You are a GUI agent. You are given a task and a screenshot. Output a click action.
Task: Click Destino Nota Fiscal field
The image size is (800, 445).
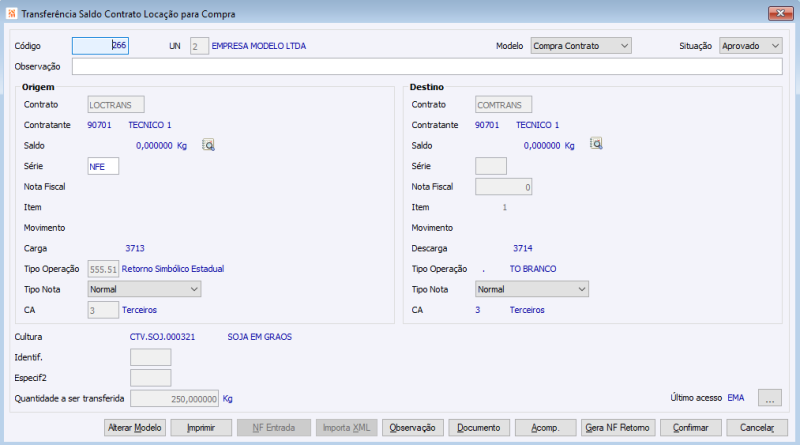coord(504,187)
